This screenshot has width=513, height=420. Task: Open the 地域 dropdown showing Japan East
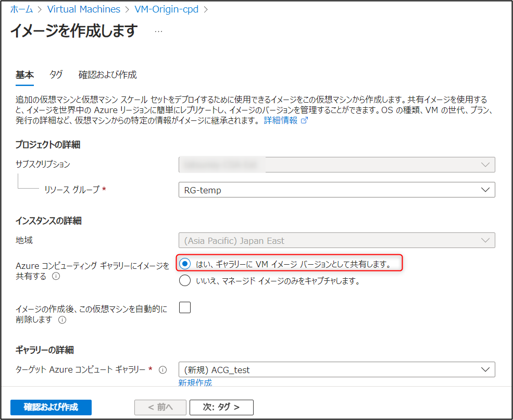pos(336,241)
